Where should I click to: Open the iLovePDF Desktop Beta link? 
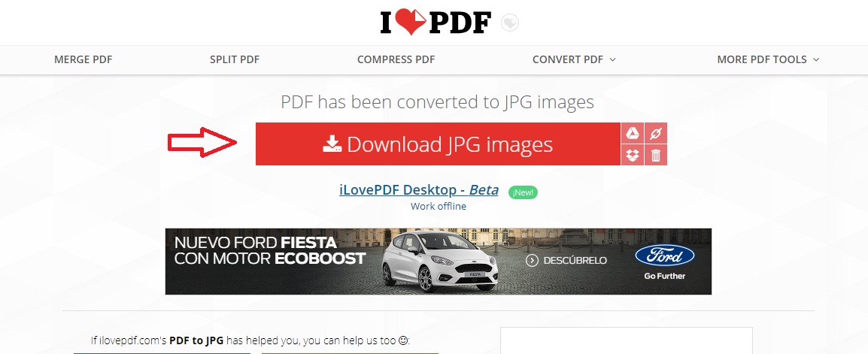418,190
